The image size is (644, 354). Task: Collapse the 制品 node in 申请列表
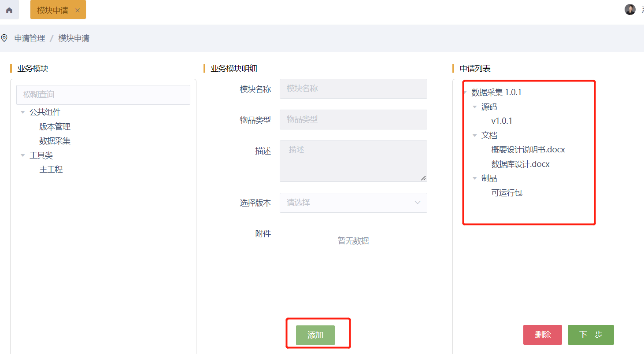(x=474, y=178)
